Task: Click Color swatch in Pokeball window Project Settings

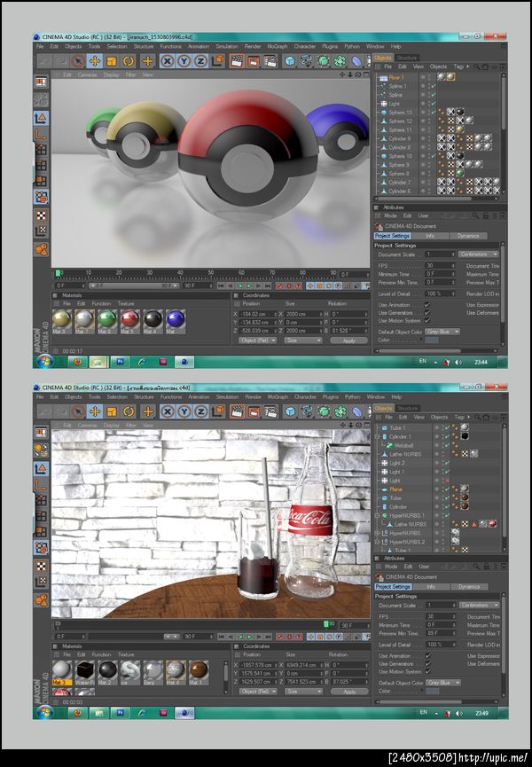Action: click(x=432, y=340)
